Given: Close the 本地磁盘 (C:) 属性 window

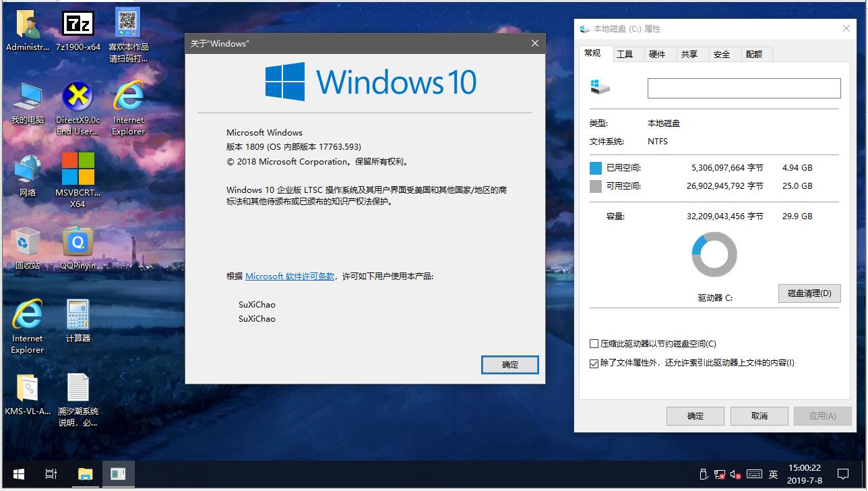Looking at the screenshot, I should click(x=846, y=29).
